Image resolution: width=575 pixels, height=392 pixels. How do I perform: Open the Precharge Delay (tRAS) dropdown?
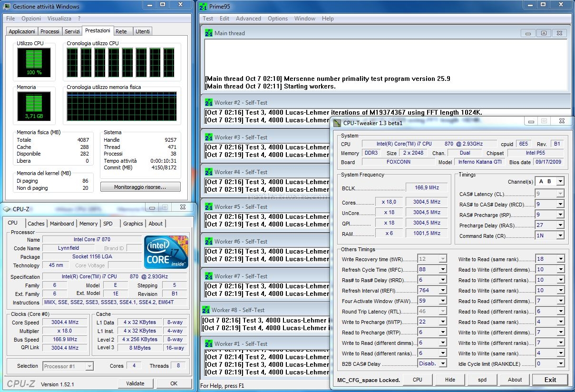(x=560, y=225)
